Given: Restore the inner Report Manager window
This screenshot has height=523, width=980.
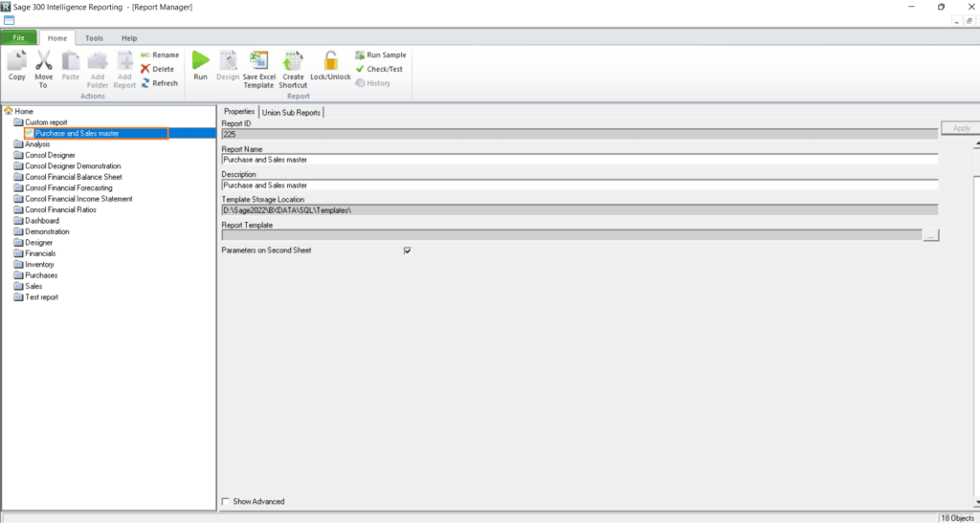Looking at the screenshot, I should point(969,21).
